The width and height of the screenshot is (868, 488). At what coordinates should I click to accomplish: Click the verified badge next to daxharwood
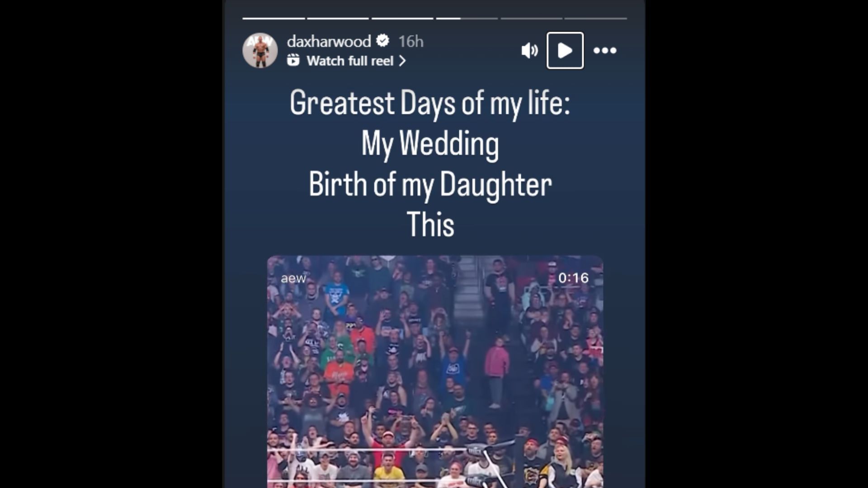(x=383, y=41)
